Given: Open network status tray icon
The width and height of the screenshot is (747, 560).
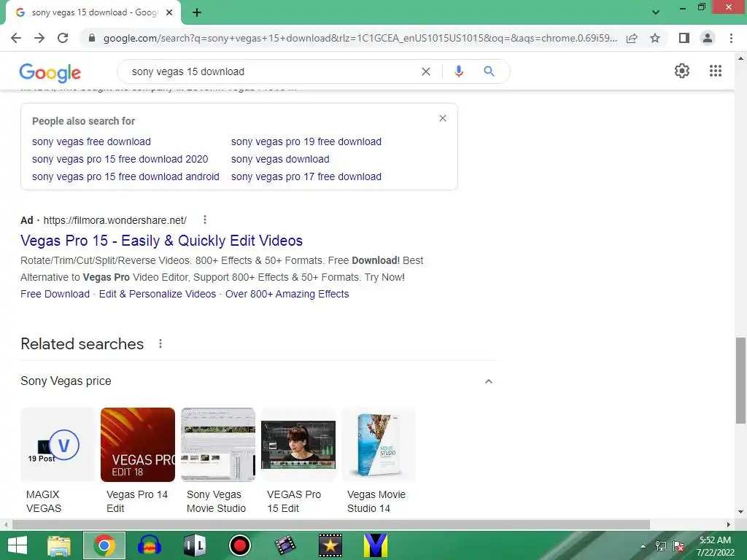Looking at the screenshot, I should 661,546.
